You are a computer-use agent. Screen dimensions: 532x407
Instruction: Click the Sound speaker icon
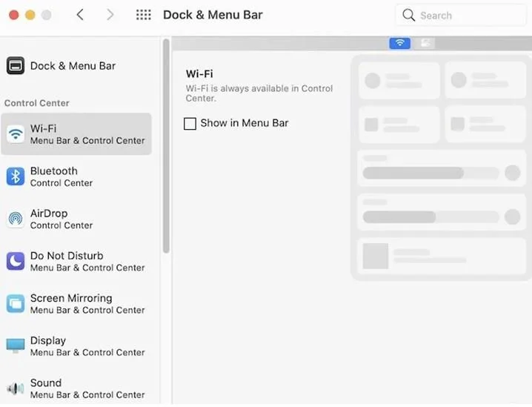[x=16, y=388]
